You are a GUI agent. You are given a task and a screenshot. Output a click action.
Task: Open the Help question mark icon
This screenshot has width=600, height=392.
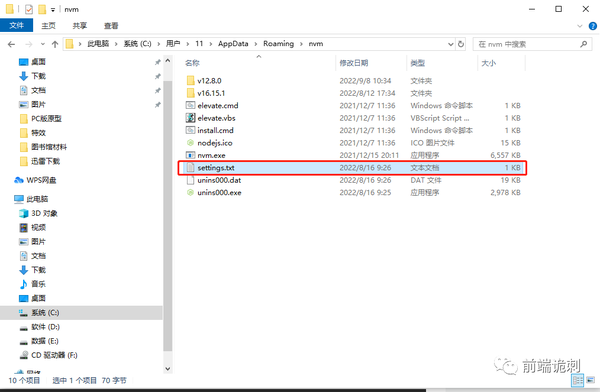[593, 26]
